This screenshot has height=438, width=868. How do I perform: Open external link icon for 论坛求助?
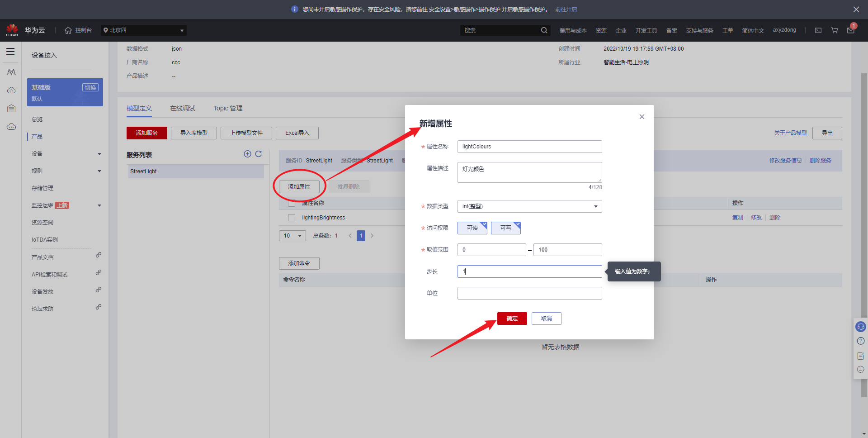pos(98,307)
